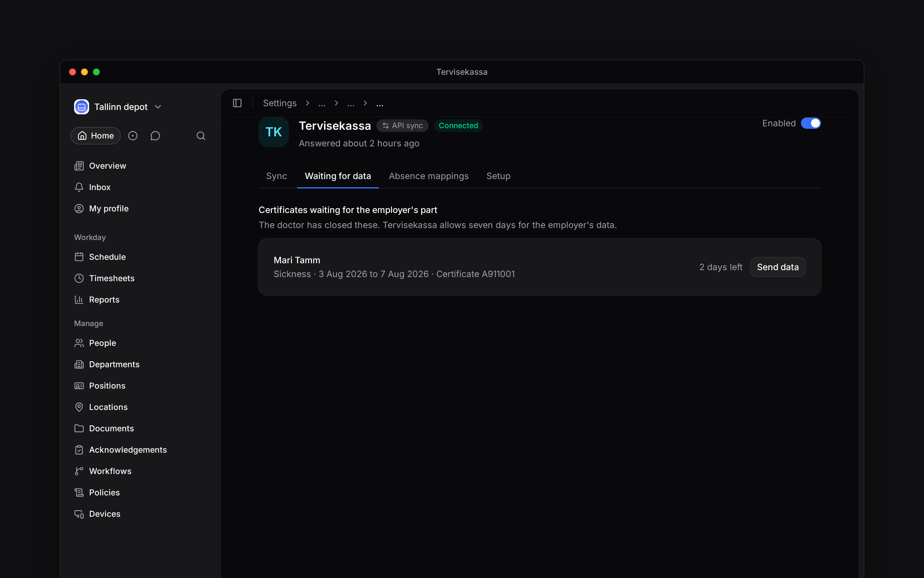Open the Absence mappings tab
Viewport: 924px width, 578px height.
[428, 176]
